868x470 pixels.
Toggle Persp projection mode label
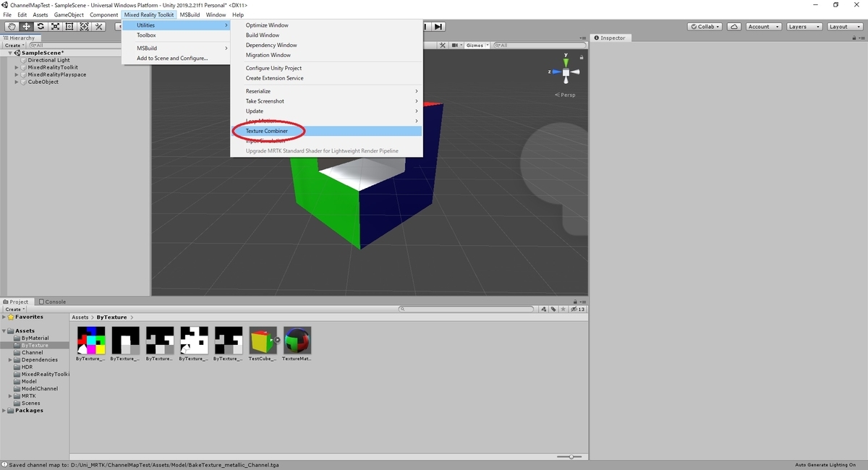click(x=569, y=95)
